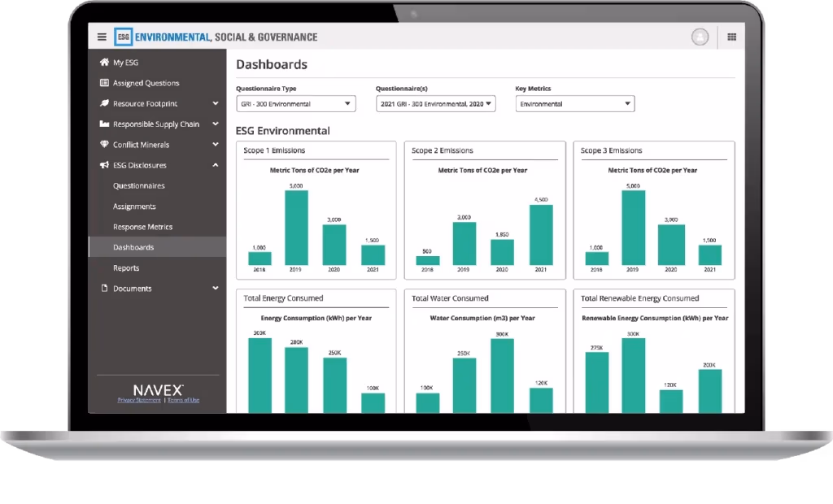Click Total Renewable Energy 200K bar

pyautogui.click(x=709, y=391)
